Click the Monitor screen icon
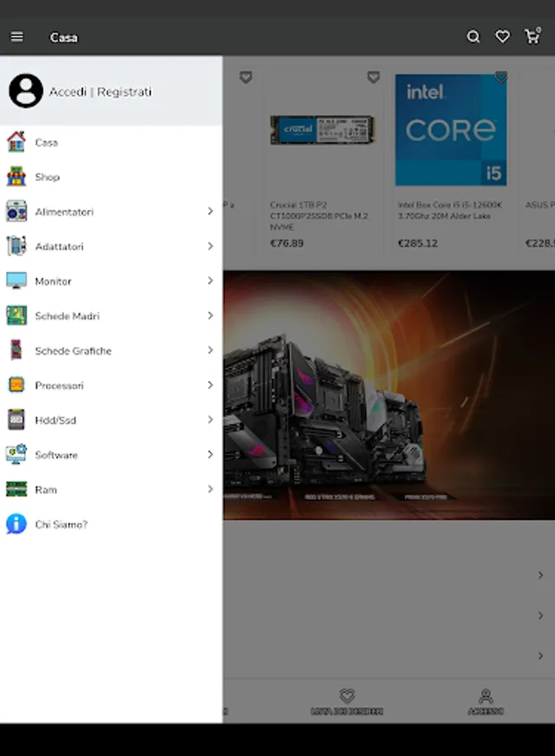 click(x=16, y=281)
